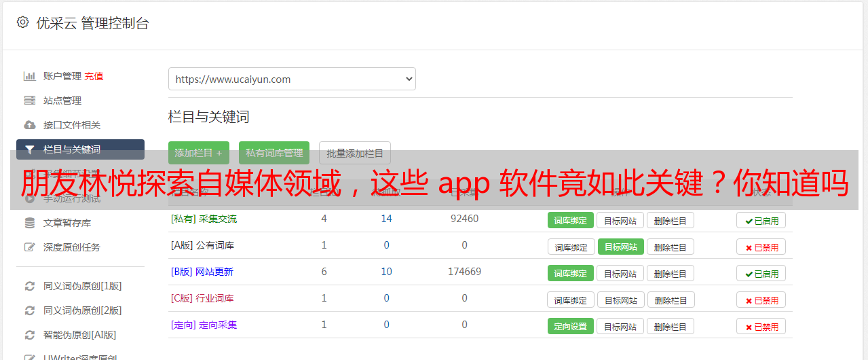
Task: Toggle 已启用 status for 采集交流 row
Action: [761, 220]
